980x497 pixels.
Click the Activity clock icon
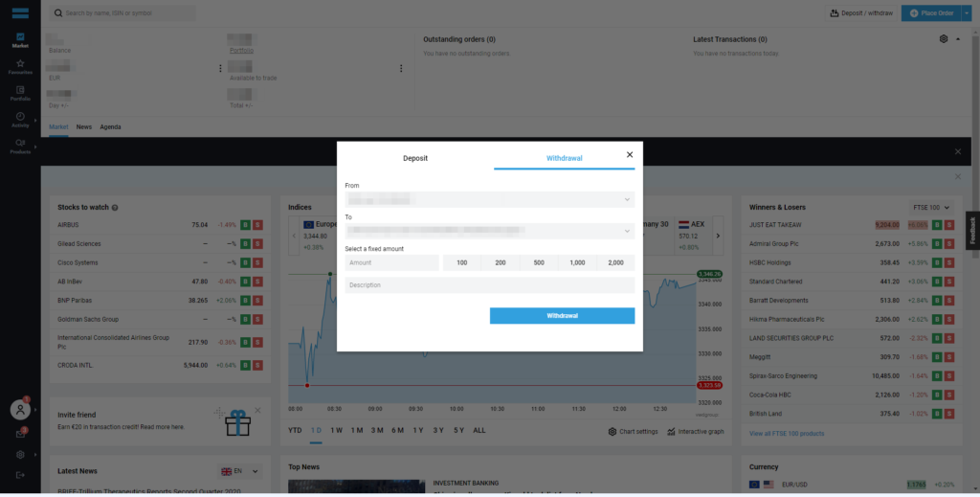pos(20,119)
